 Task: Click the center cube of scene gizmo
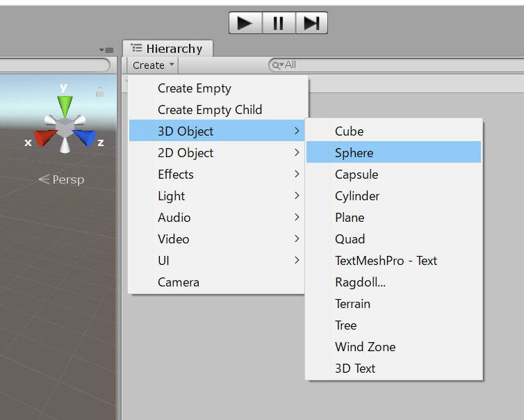pos(65,128)
